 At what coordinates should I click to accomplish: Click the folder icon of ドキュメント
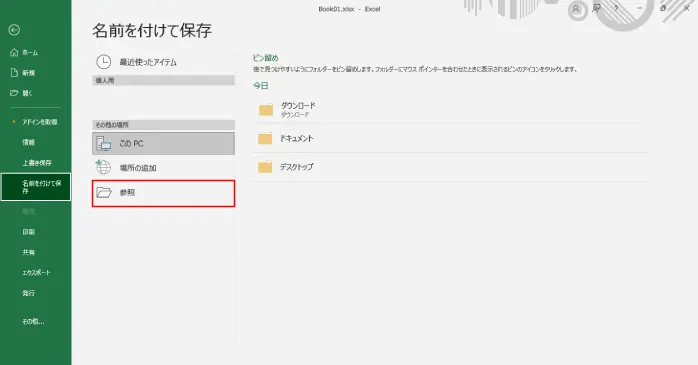pos(265,138)
